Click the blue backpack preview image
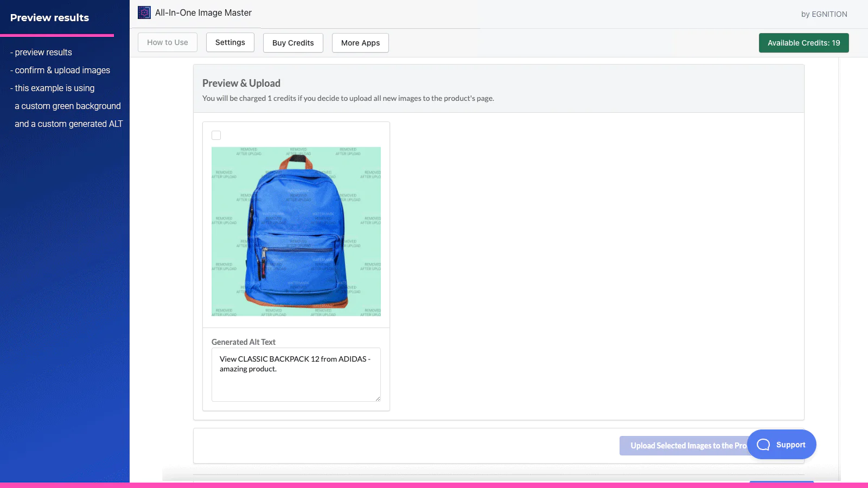868x488 pixels. click(x=296, y=232)
